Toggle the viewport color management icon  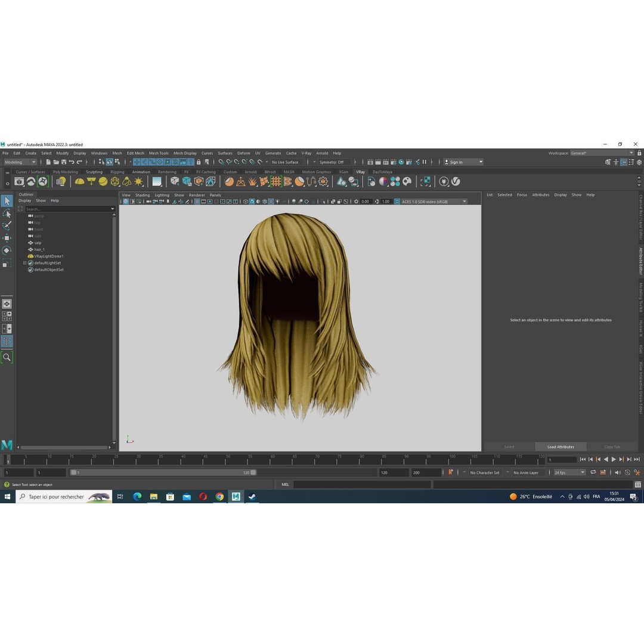tap(397, 202)
